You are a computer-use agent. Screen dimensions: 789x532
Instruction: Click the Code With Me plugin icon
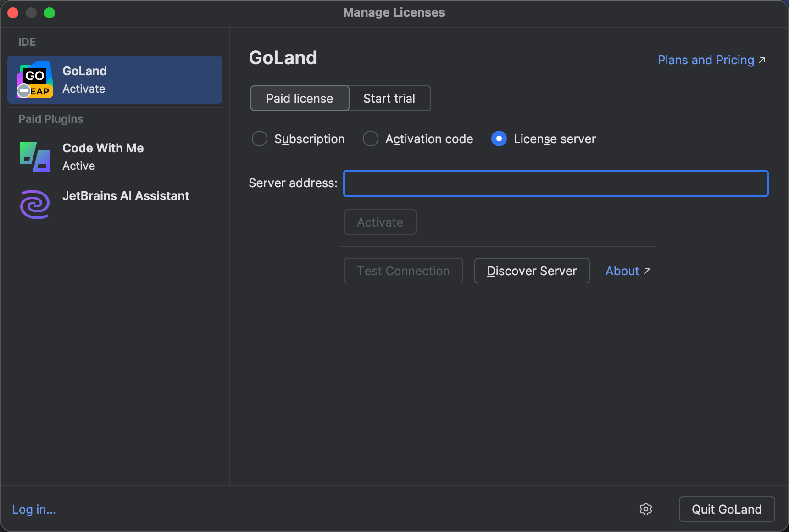[34, 156]
